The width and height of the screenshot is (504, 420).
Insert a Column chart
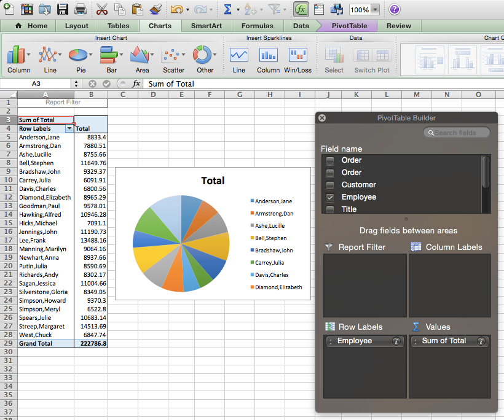tap(15, 55)
